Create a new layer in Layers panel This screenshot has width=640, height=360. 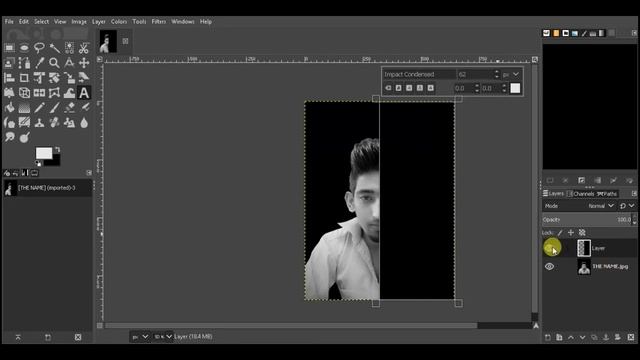[548, 337]
